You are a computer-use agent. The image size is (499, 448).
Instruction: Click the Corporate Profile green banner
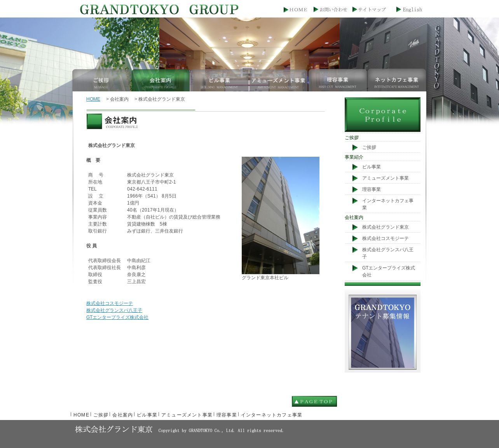(382, 115)
